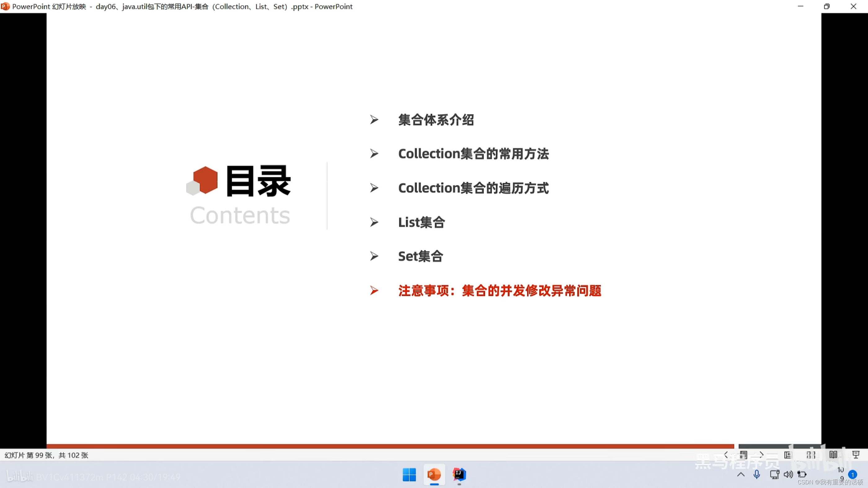
Task: Click the PowerPoint taskbar icon
Action: [434, 475]
